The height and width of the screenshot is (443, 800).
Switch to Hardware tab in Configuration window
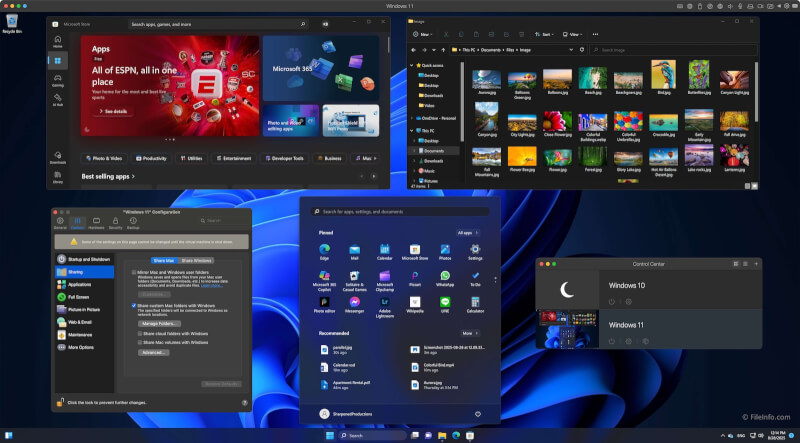[96, 223]
